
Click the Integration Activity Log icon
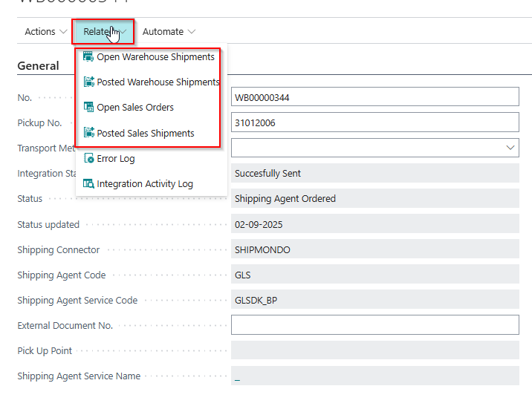click(88, 184)
